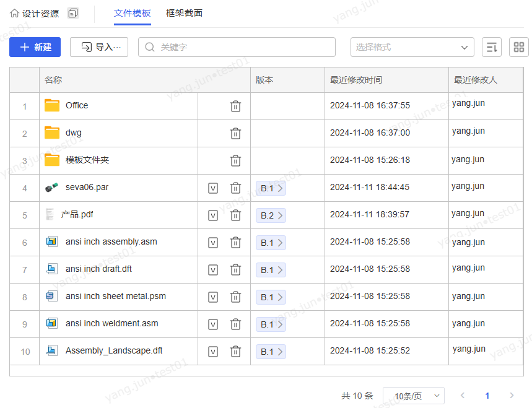This screenshot has height=408, width=532.
Task: Click the 共 10 条 total count
Action: coord(357,396)
